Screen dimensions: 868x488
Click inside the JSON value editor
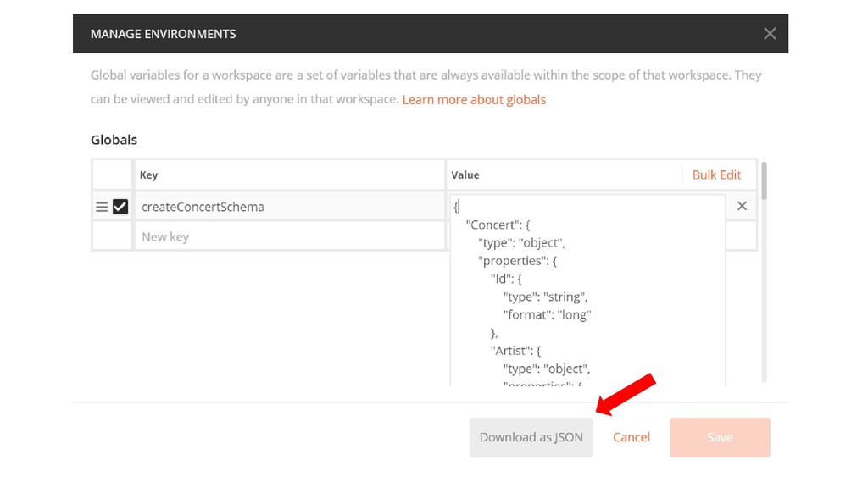click(x=587, y=291)
